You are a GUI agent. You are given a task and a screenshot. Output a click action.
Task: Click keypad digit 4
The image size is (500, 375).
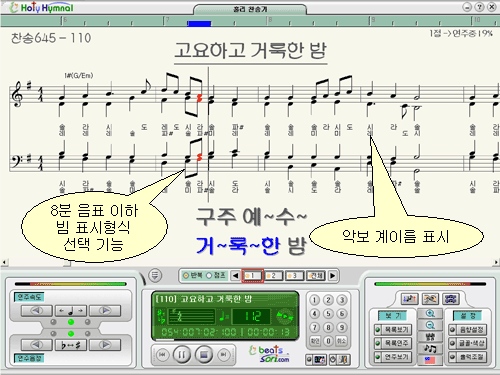[x=314, y=314]
